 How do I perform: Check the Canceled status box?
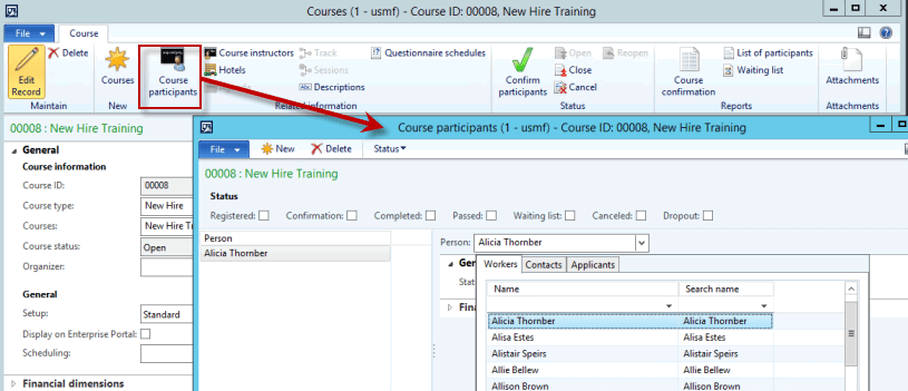point(640,216)
